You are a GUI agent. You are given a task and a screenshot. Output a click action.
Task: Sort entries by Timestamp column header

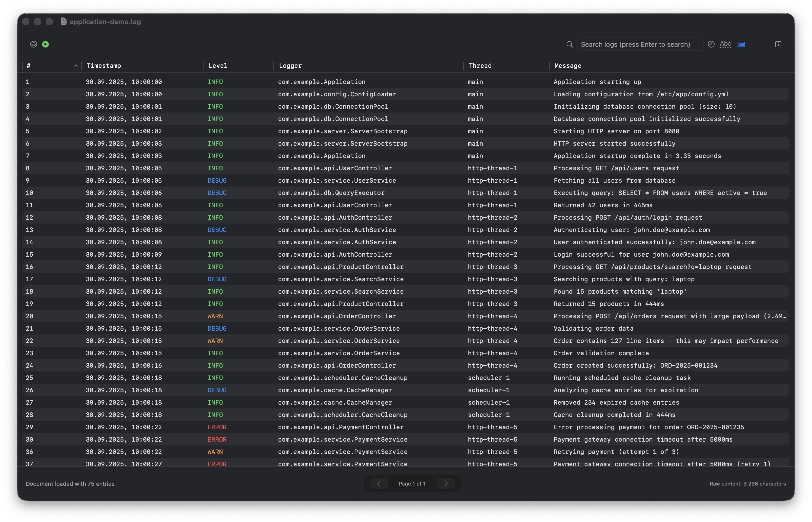(104, 66)
